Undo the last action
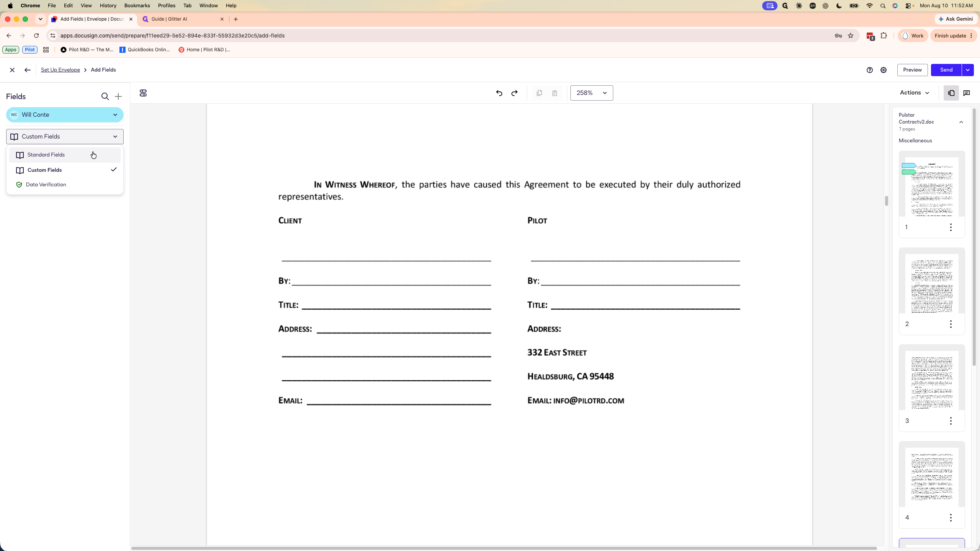 [x=499, y=93]
